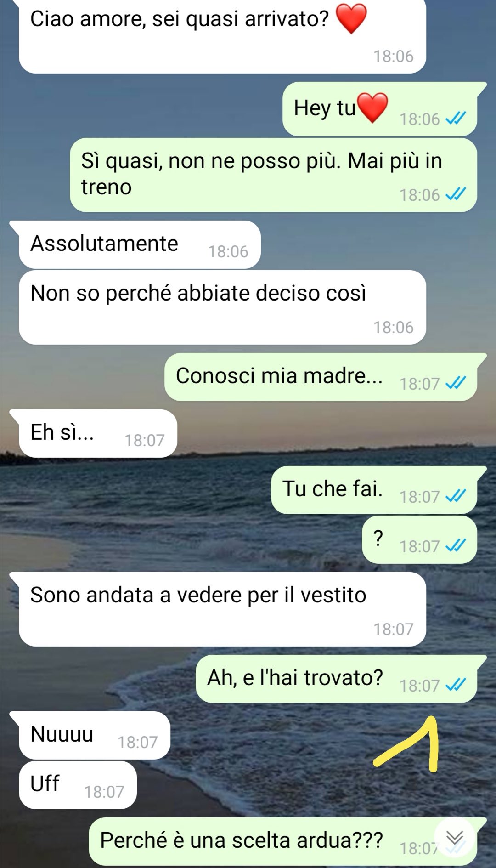The image size is (496, 868).
Task: Tap read ticks on 'Tu che fai.' message
Action: tap(456, 496)
